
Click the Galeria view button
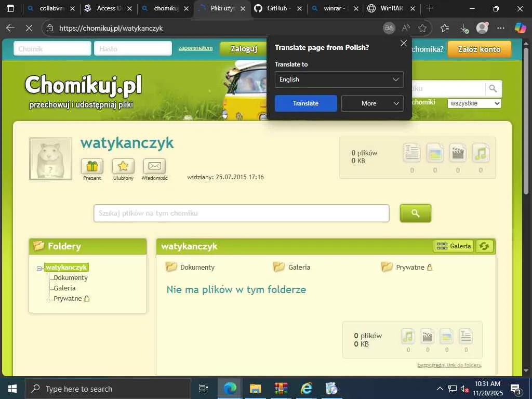pos(454,246)
